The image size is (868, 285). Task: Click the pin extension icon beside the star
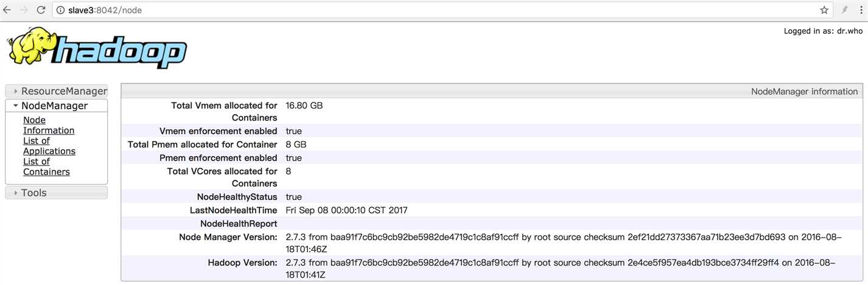[x=844, y=10]
